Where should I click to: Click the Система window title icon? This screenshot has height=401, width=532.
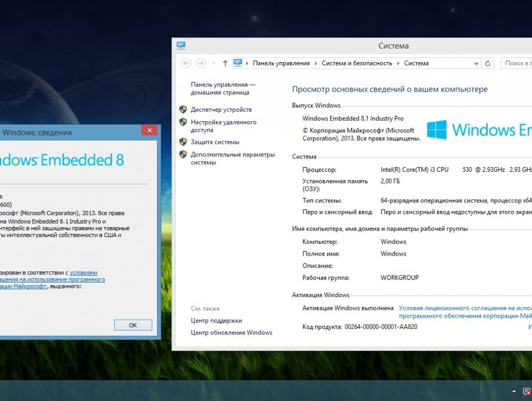click(x=181, y=45)
